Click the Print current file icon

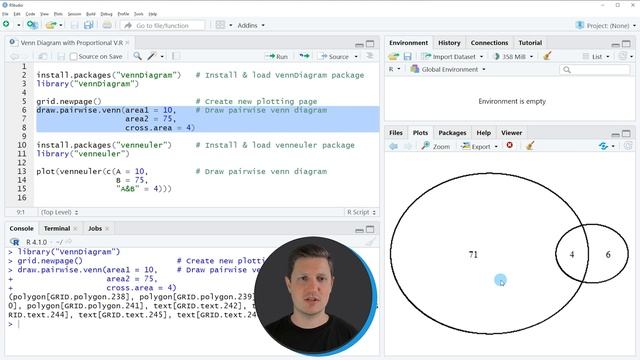[107, 25]
